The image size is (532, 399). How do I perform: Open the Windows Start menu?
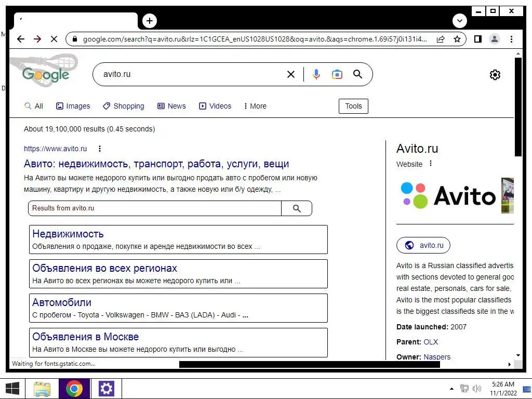tap(12, 389)
